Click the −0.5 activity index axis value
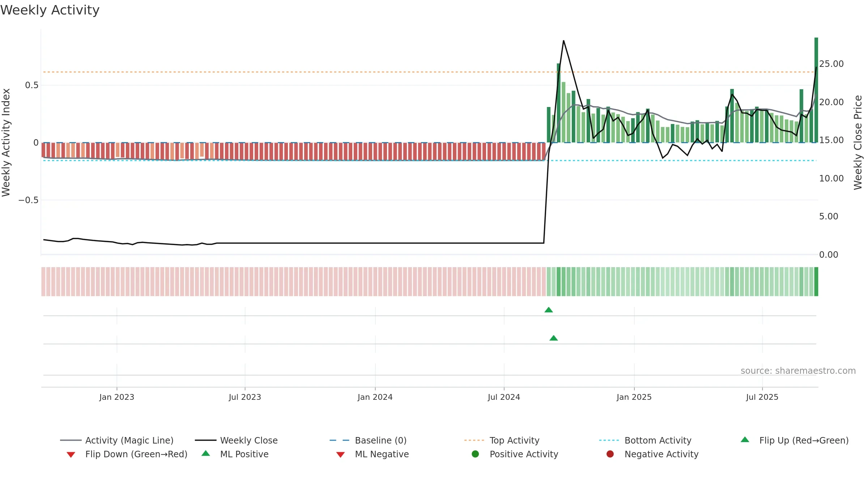868x488 pixels. (28, 200)
